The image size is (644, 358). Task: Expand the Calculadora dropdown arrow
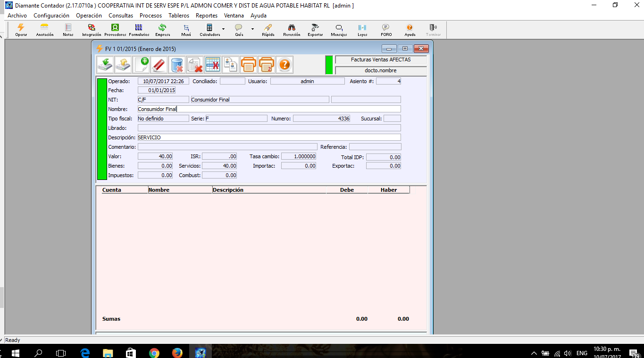(x=223, y=29)
